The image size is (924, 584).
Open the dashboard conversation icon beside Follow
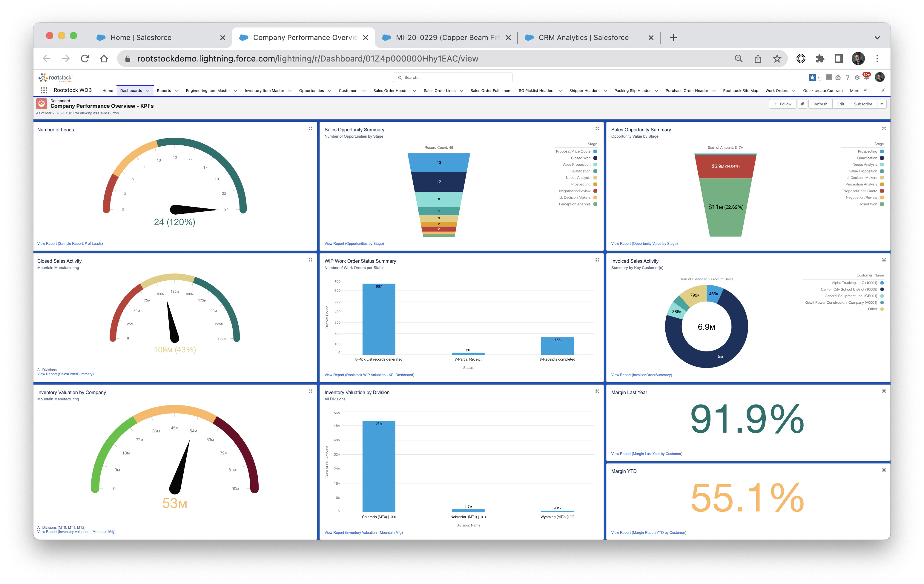[x=802, y=104]
